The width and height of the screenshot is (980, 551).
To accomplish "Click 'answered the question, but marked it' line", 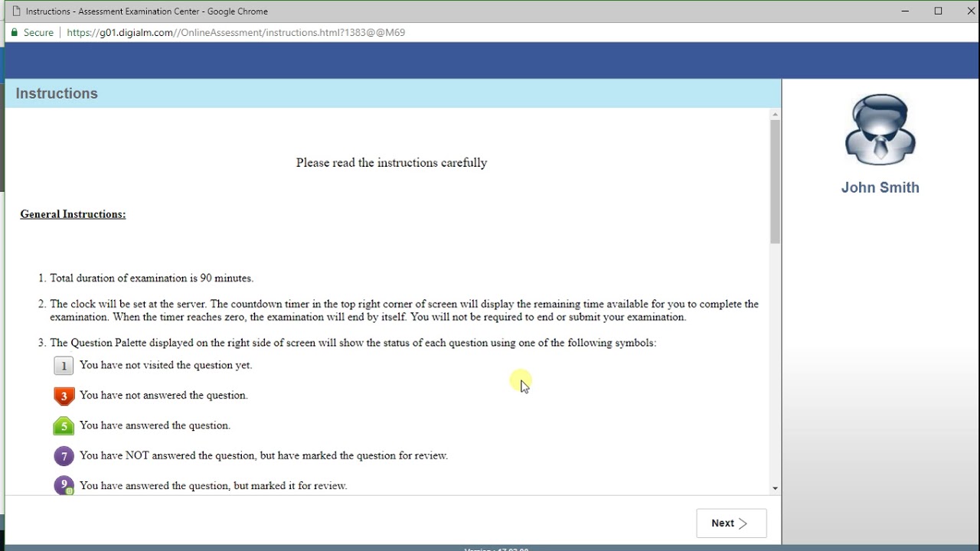I will 213,485.
